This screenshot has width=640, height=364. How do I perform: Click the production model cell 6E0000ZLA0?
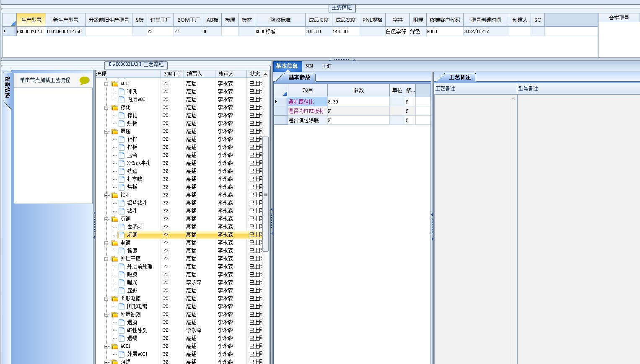pos(31,31)
